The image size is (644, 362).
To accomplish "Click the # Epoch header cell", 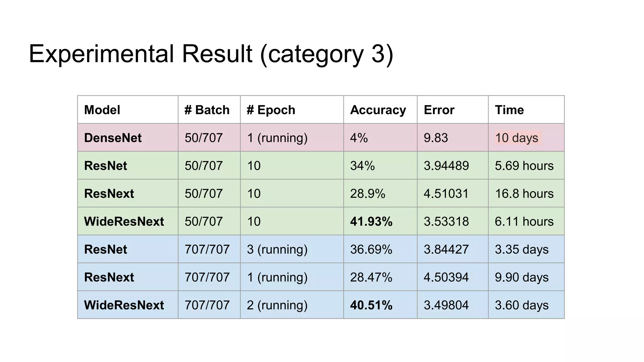I will (271, 110).
